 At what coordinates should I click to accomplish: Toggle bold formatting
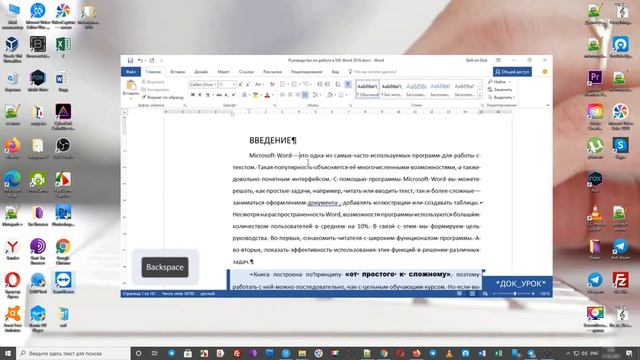193,95
